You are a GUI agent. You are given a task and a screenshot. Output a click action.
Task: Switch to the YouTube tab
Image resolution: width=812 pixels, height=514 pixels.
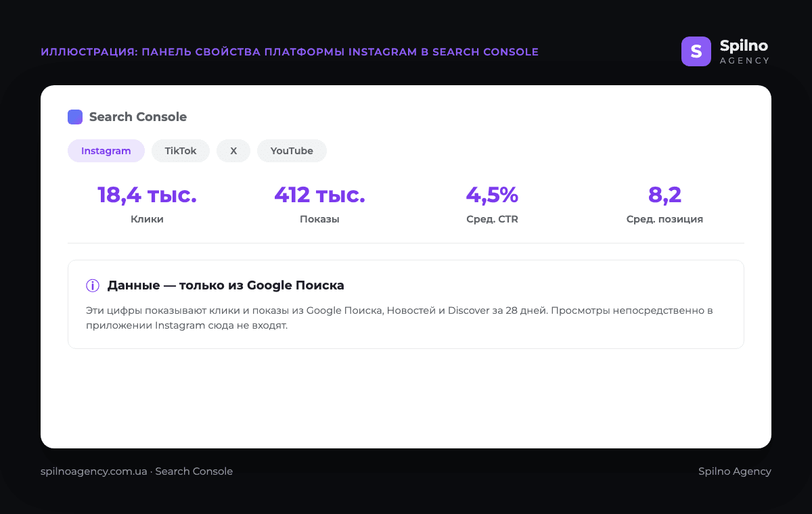click(292, 151)
